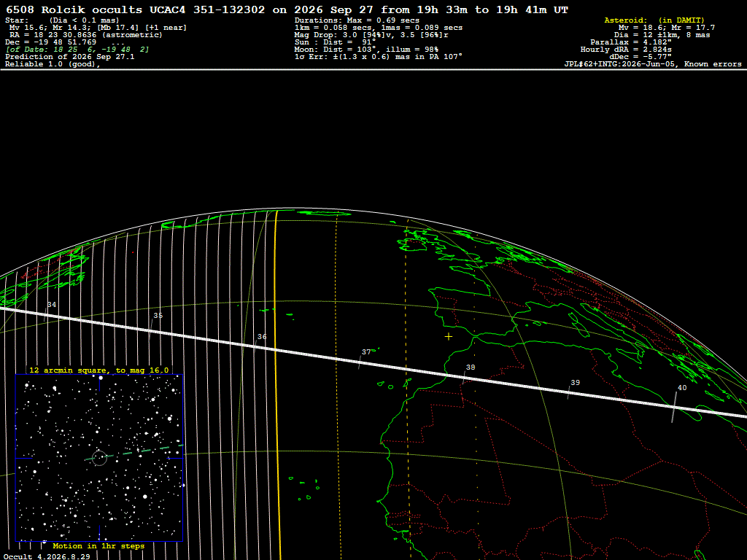Click the 'Reliable 1.0 (good)' text
Image resolution: width=747 pixels, height=560 pixels.
tap(53, 64)
